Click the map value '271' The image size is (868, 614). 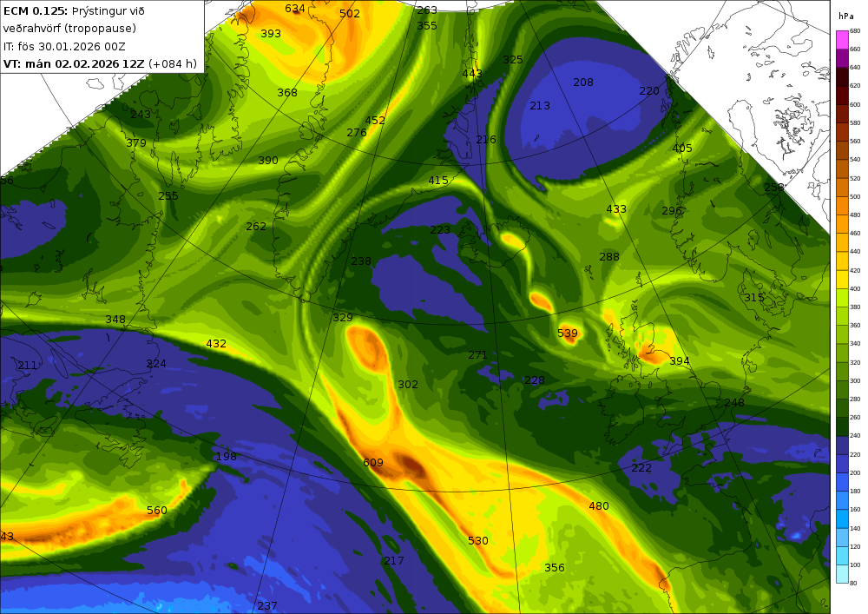pos(477,355)
